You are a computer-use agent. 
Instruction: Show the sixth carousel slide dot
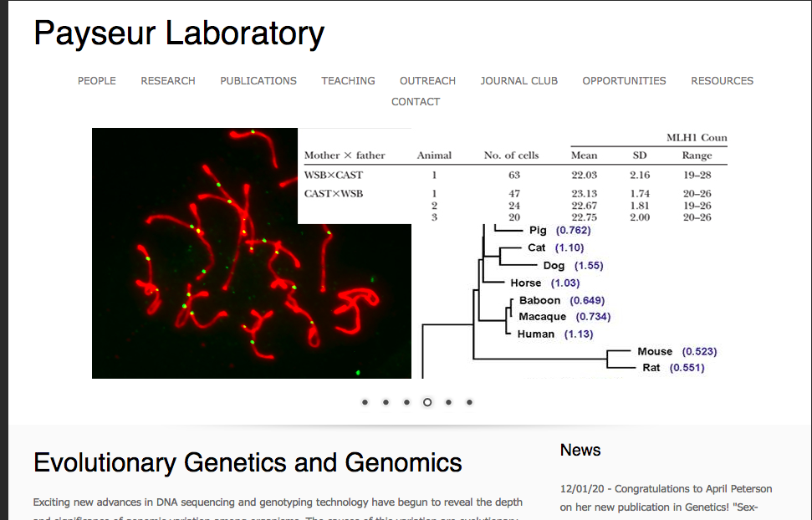[469, 402]
